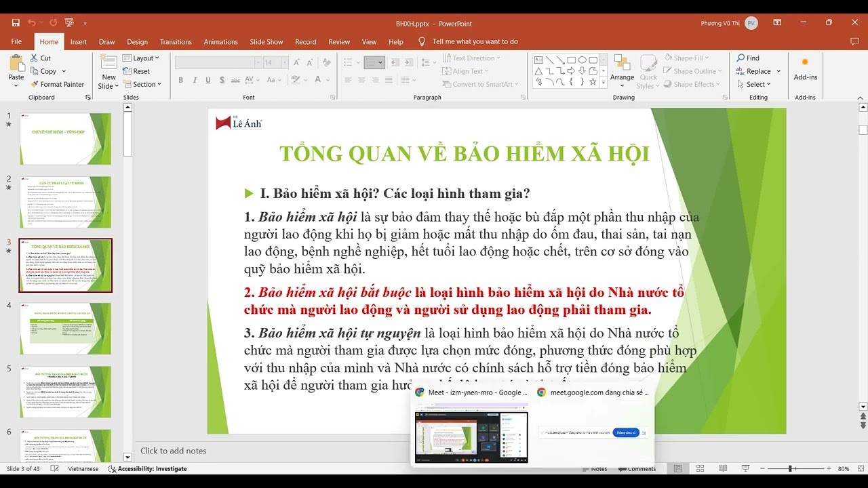Fit slide to current window icon
The height and width of the screenshot is (488, 868).
pos(859,468)
